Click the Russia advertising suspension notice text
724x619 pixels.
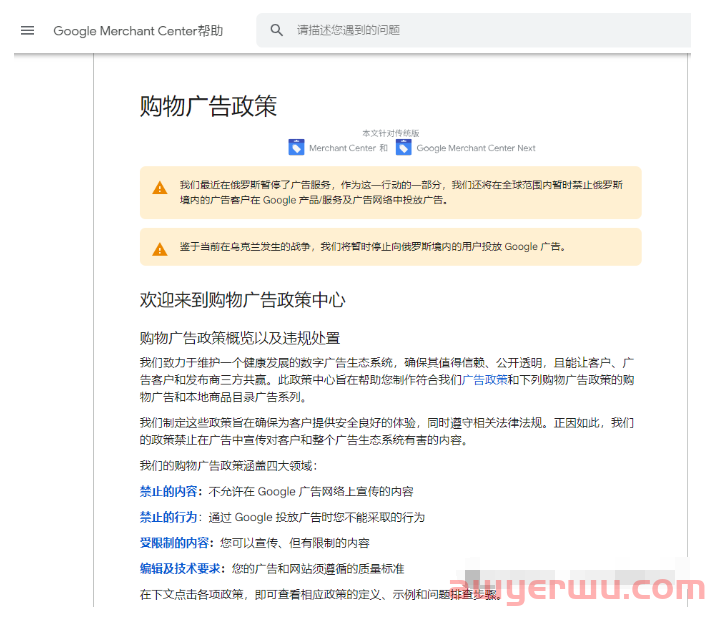tap(401, 192)
